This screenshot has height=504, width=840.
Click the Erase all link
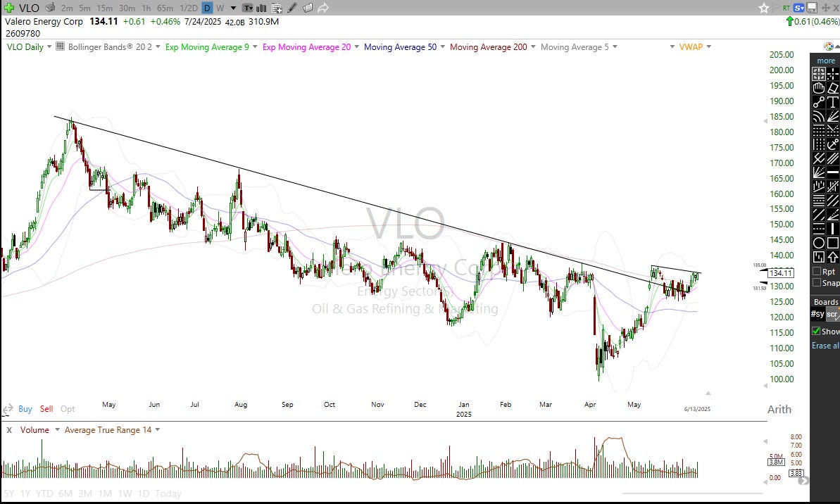coord(825,346)
